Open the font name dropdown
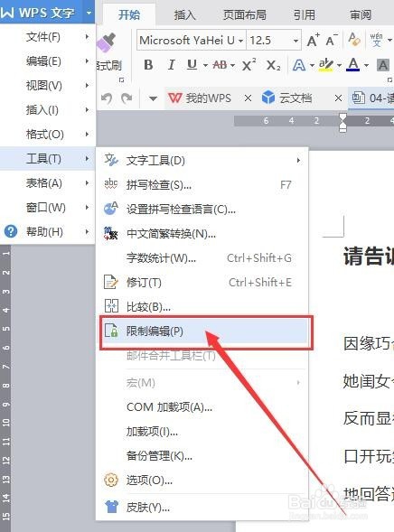The height and width of the screenshot is (532, 394). [x=240, y=41]
